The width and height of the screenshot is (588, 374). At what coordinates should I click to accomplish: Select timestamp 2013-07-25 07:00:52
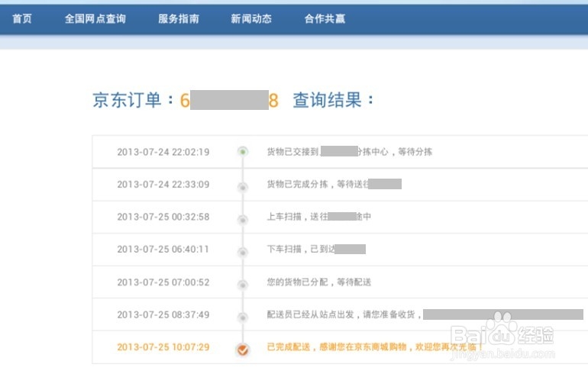tap(163, 282)
